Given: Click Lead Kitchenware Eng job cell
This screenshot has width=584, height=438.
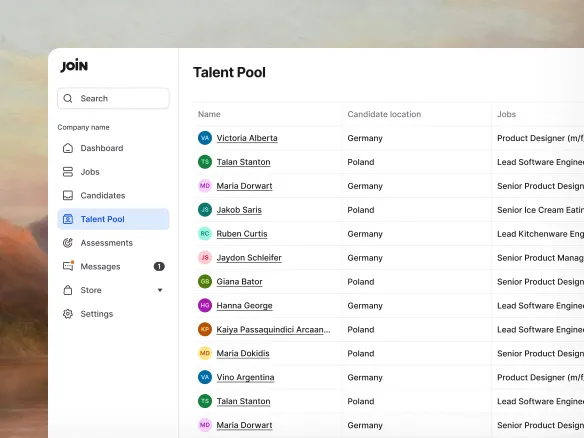Looking at the screenshot, I should click(540, 234).
